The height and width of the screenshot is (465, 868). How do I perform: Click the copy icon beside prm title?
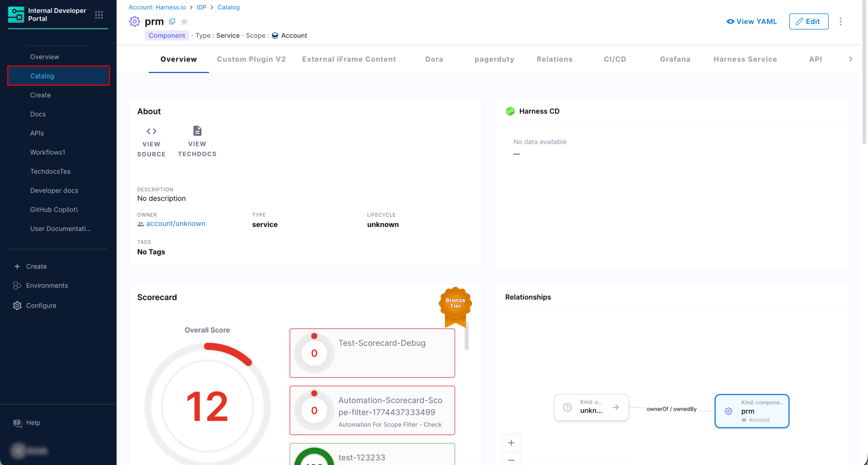tap(172, 22)
